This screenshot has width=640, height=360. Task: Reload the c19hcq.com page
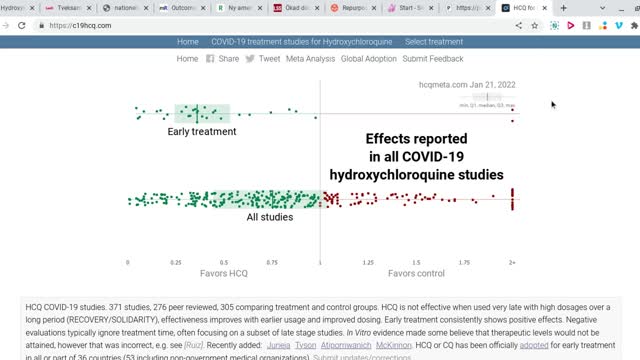22,25
